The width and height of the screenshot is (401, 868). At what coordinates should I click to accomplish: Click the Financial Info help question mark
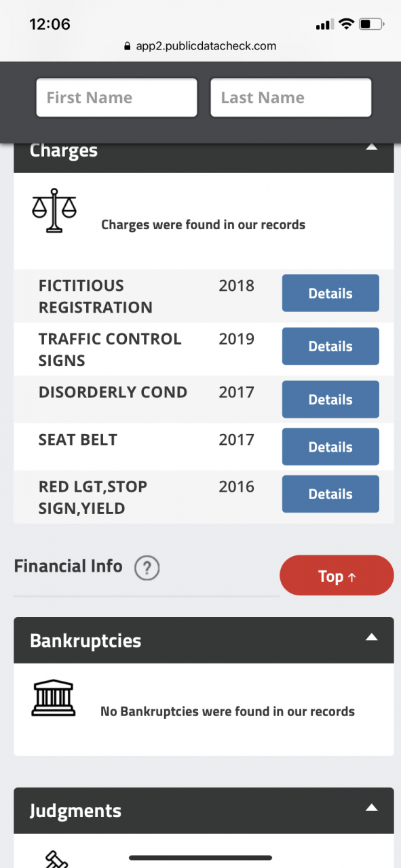click(147, 568)
